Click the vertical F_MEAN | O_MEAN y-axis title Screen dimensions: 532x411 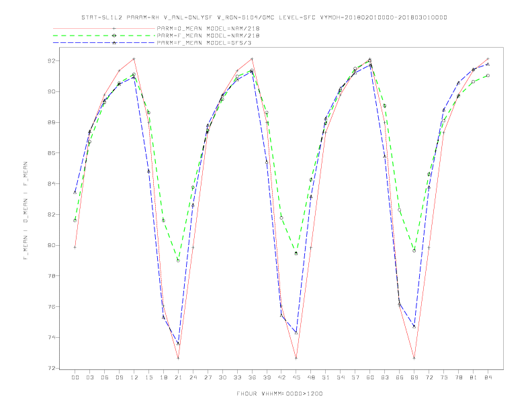coord(26,211)
